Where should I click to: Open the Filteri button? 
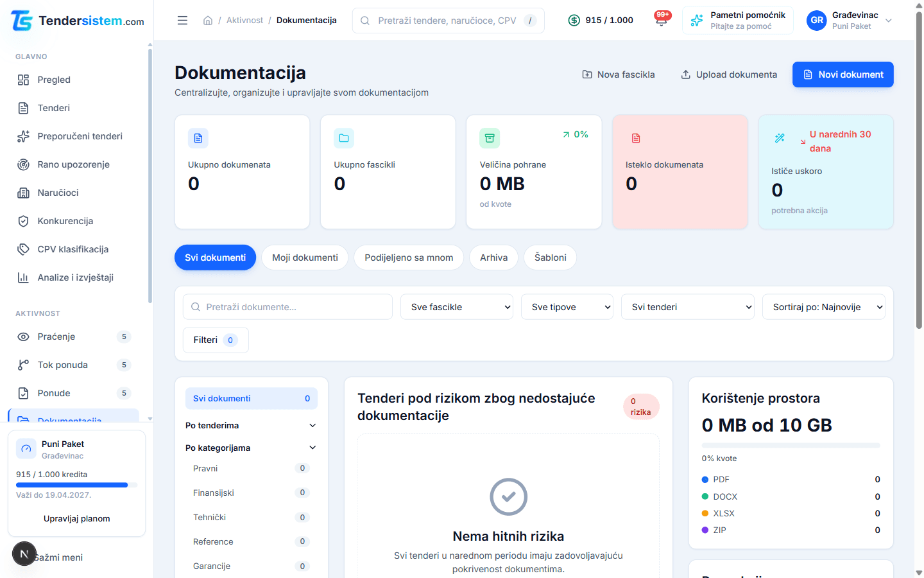coord(216,340)
